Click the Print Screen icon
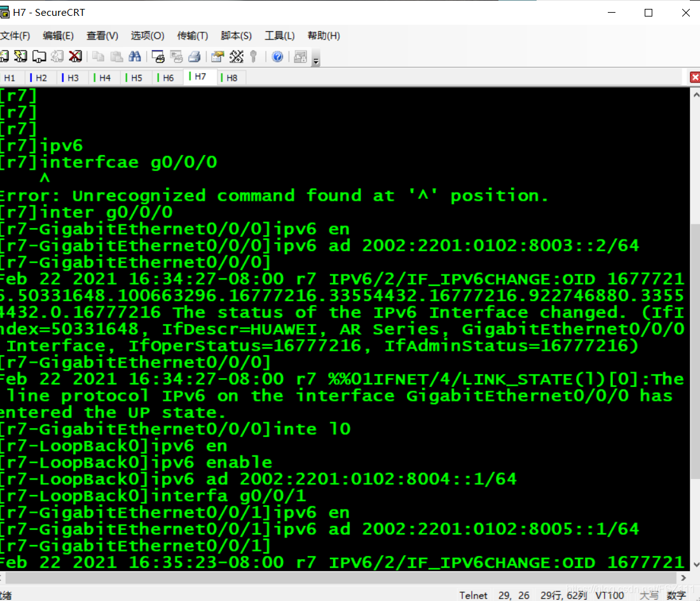The width and height of the screenshot is (700, 601). tap(158, 57)
